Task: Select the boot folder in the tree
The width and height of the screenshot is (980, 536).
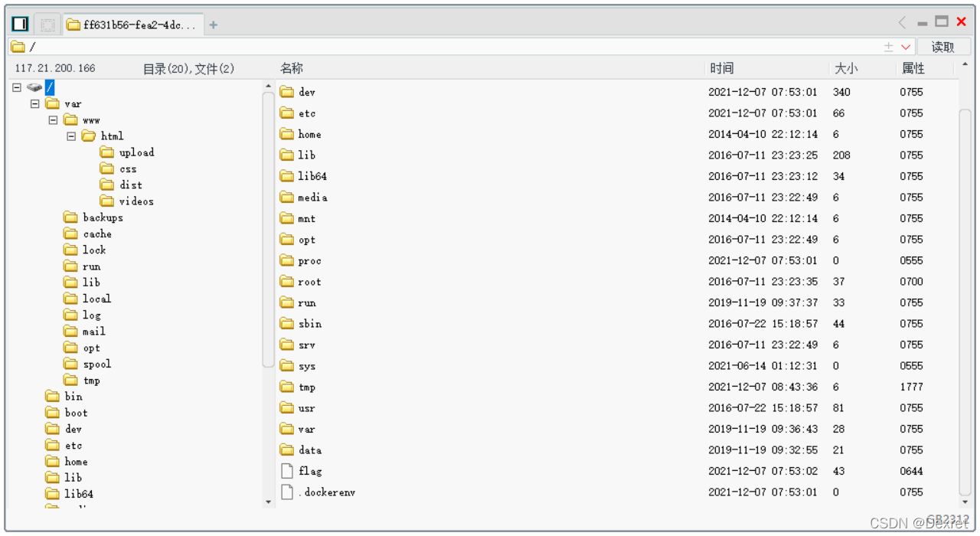Action: 67,413
